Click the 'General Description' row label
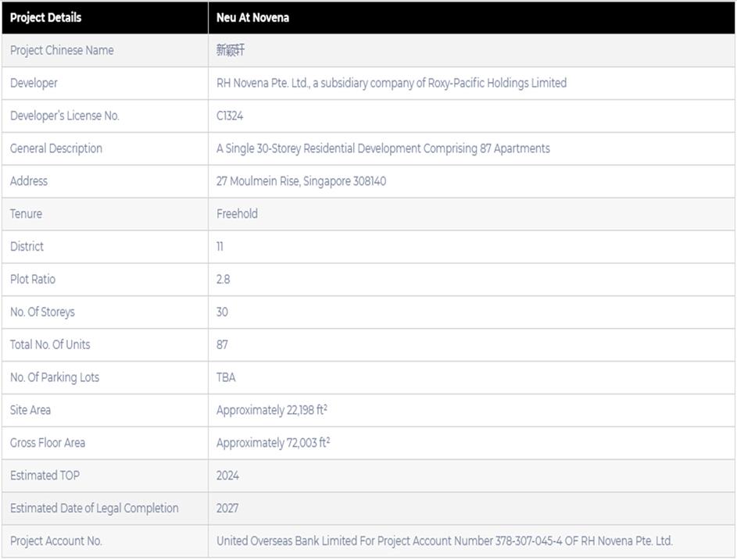The image size is (737, 560). pos(56,148)
